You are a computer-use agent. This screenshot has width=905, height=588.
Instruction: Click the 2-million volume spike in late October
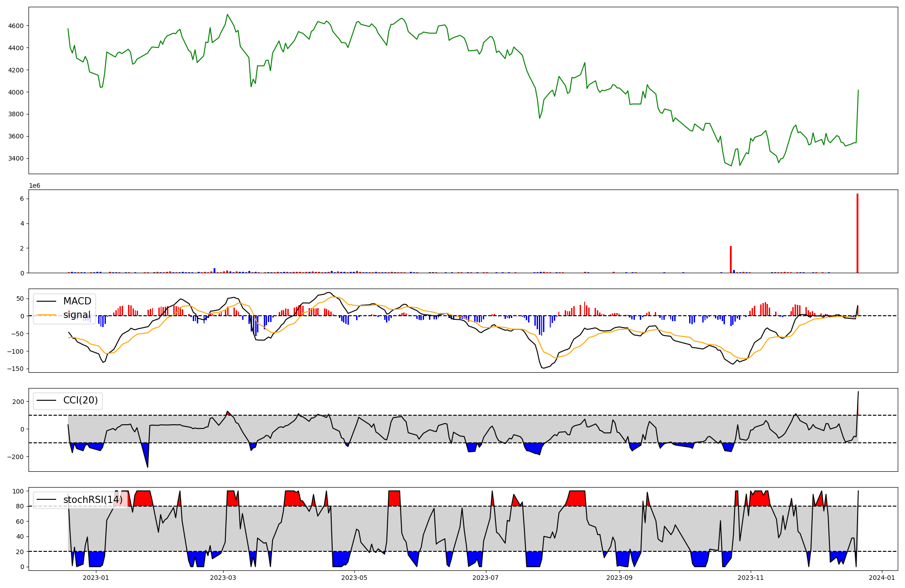[730, 260]
